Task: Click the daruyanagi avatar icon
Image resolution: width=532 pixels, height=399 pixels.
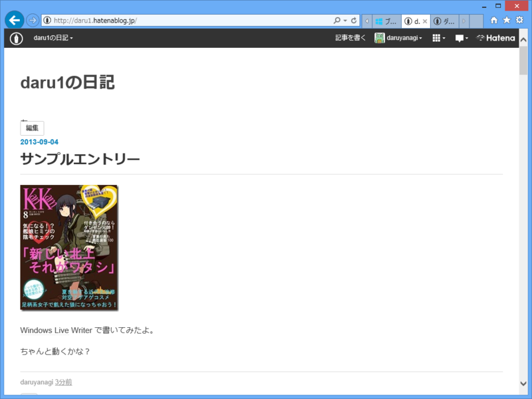Action: point(379,38)
